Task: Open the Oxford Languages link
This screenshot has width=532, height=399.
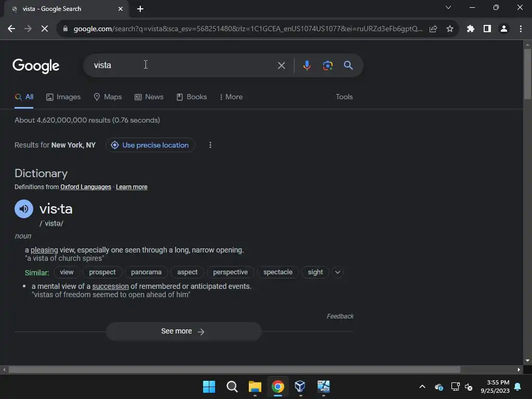Action: 86,187
